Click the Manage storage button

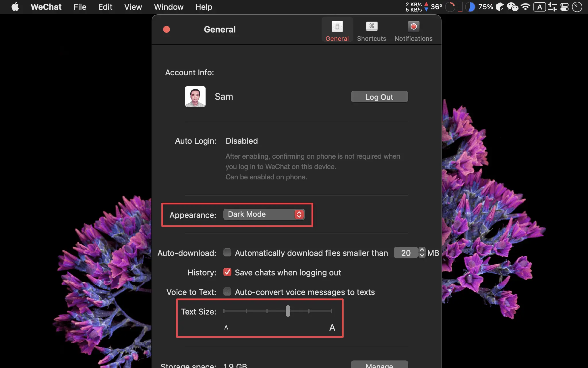coord(379,365)
